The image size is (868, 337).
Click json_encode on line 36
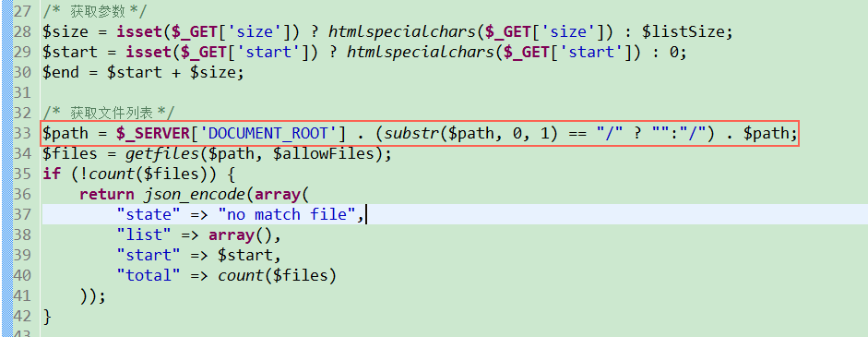[x=195, y=194]
